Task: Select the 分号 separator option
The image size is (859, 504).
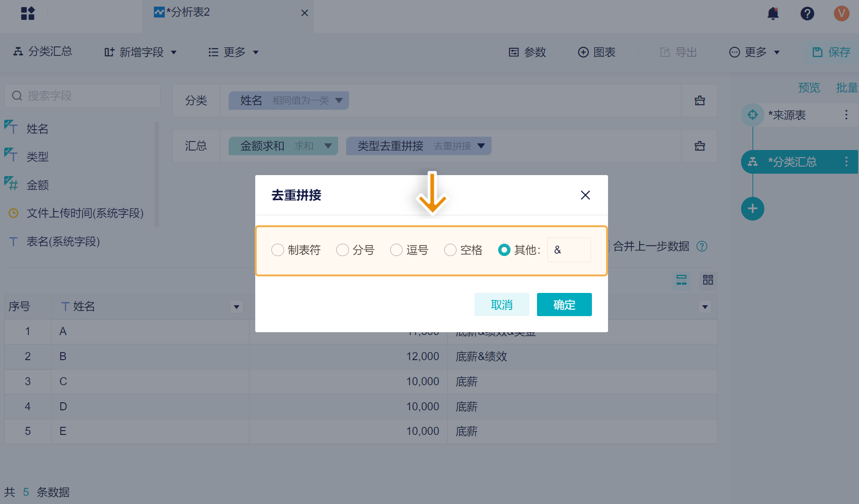Action: (x=342, y=250)
